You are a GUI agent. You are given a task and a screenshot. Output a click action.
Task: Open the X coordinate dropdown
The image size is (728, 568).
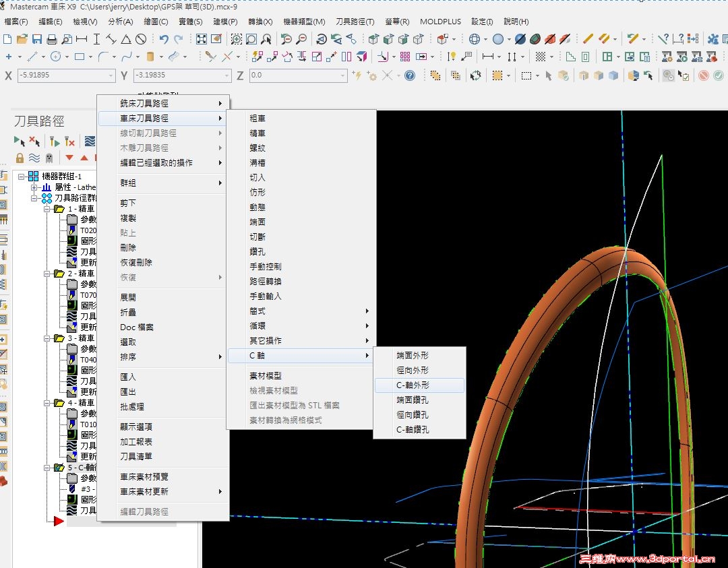[x=111, y=75]
